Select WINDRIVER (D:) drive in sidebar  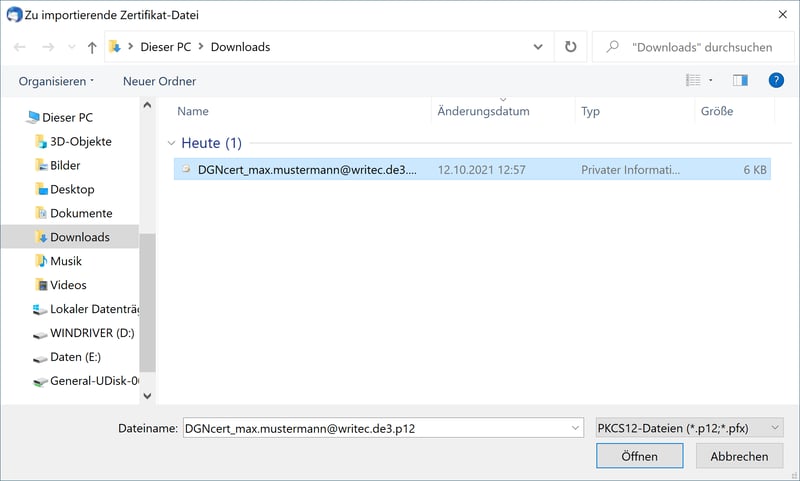coord(90,333)
